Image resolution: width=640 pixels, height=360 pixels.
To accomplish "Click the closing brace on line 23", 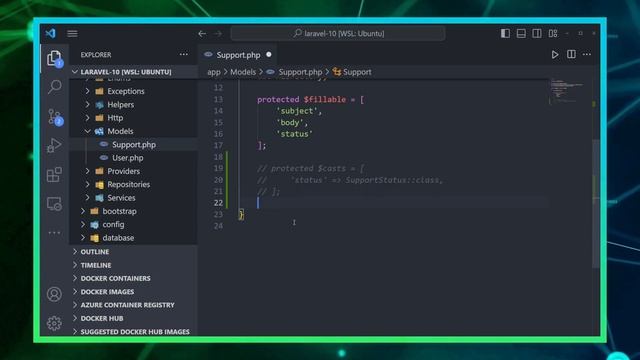I will pyautogui.click(x=241, y=214).
